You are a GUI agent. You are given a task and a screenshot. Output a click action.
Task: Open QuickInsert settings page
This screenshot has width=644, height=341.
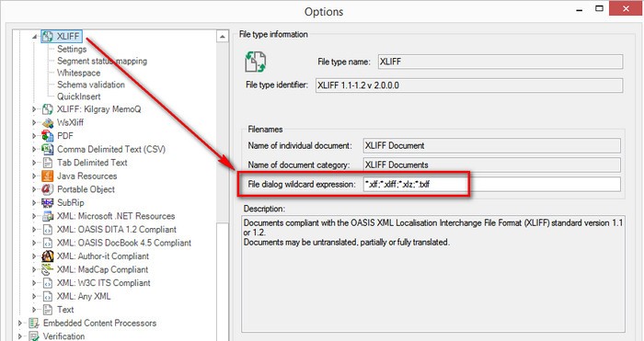pyautogui.click(x=78, y=97)
